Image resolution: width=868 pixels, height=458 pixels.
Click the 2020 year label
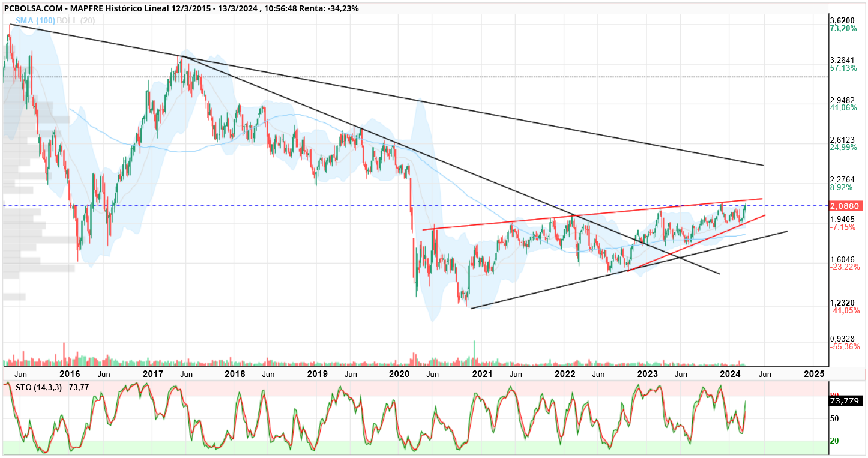pos(400,373)
